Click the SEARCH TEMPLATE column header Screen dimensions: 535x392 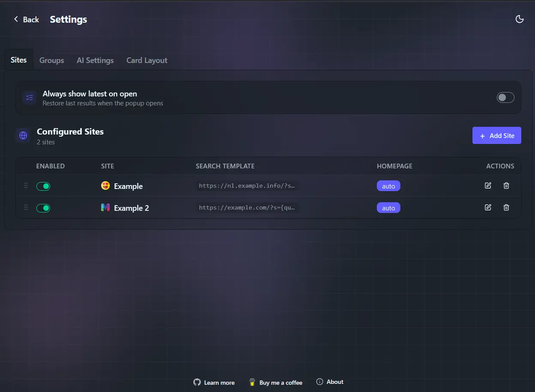tap(225, 166)
